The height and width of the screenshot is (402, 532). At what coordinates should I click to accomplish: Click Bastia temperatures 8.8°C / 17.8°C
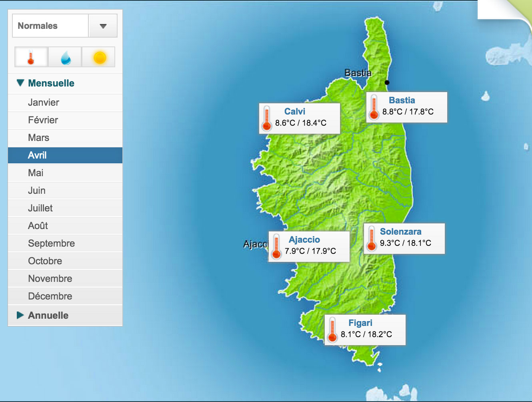click(408, 112)
